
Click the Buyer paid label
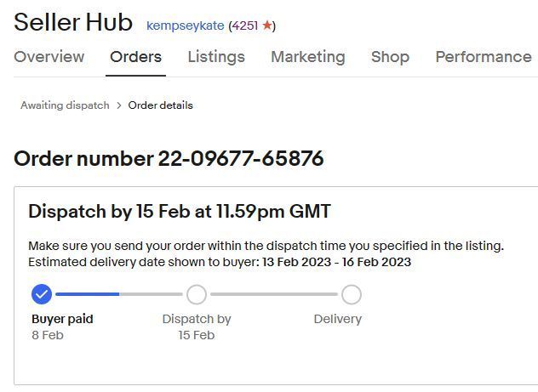tap(62, 319)
